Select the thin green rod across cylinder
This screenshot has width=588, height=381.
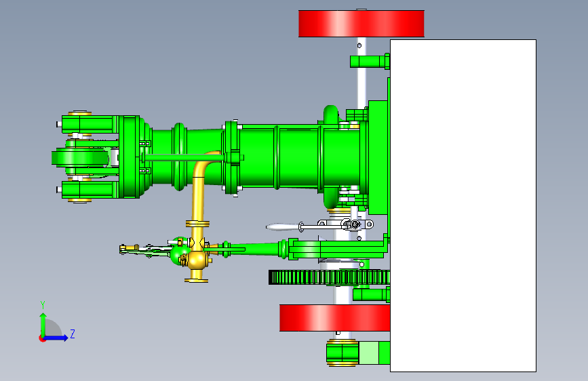point(184,158)
